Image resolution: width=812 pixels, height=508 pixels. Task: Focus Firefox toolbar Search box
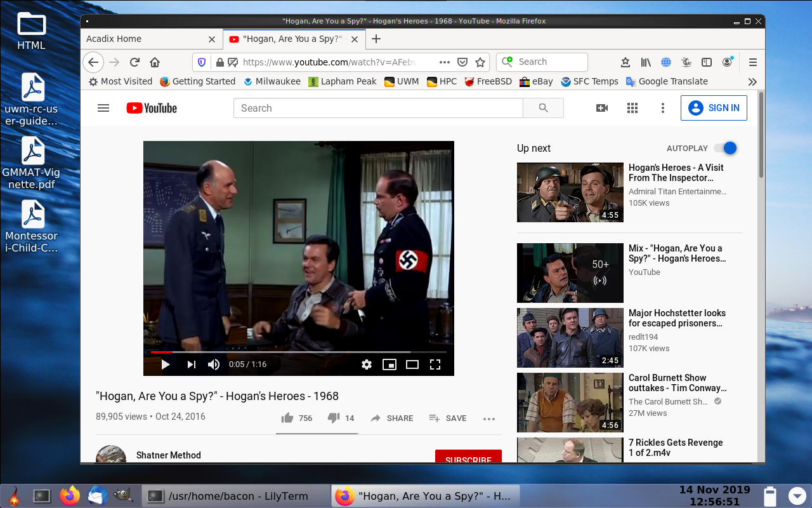coord(542,62)
